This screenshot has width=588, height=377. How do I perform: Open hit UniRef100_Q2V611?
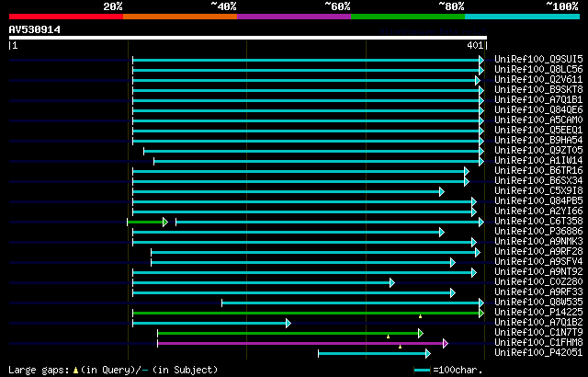pos(538,79)
